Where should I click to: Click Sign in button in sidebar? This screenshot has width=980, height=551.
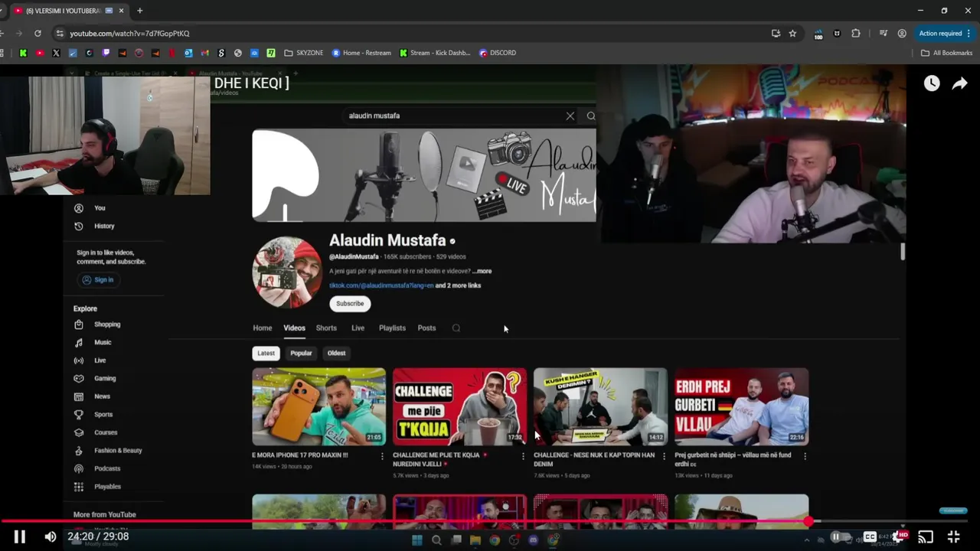(98, 280)
